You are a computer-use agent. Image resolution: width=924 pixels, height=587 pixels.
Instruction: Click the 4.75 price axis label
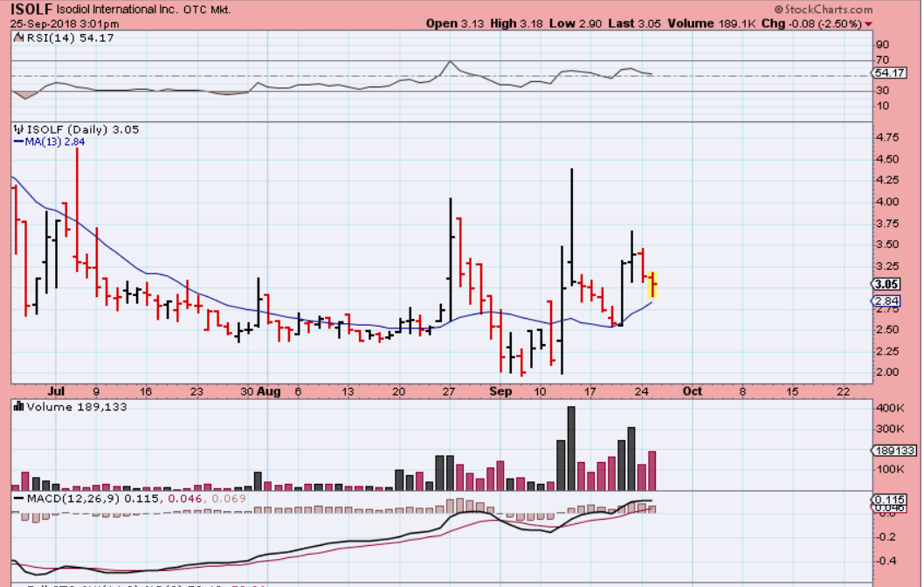point(888,137)
